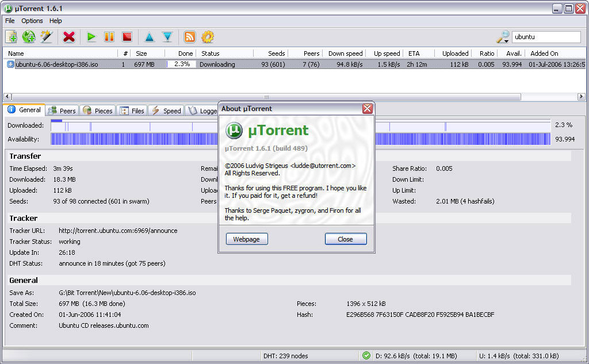Click the download status icon of ubuntu torrent
Image resolution: width=589 pixels, height=364 pixels.
(x=10, y=64)
